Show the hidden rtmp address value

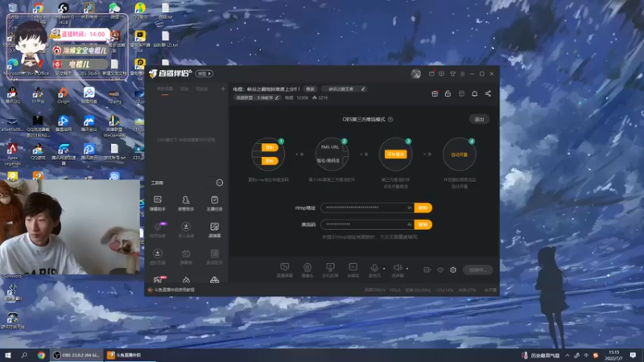(410, 208)
